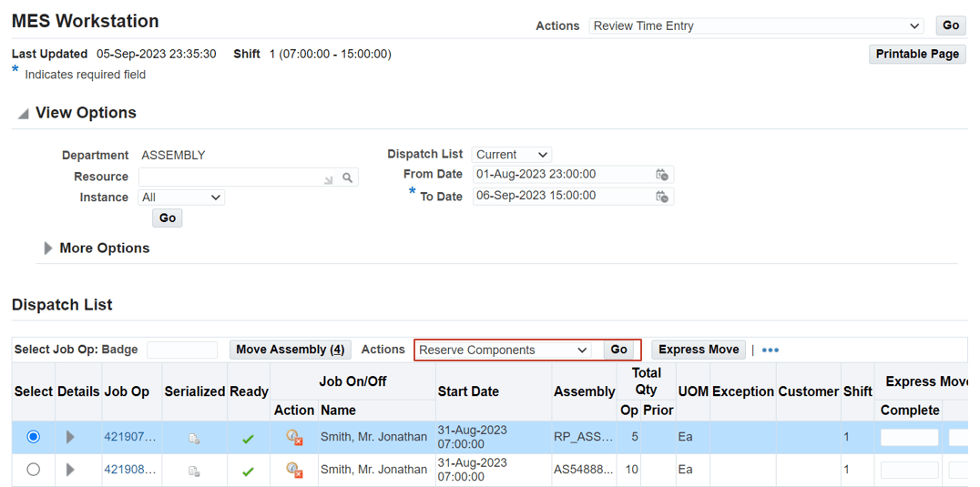Select the radio button for job 421907
The height and width of the screenshot is (487, 980).
point(33,437)
